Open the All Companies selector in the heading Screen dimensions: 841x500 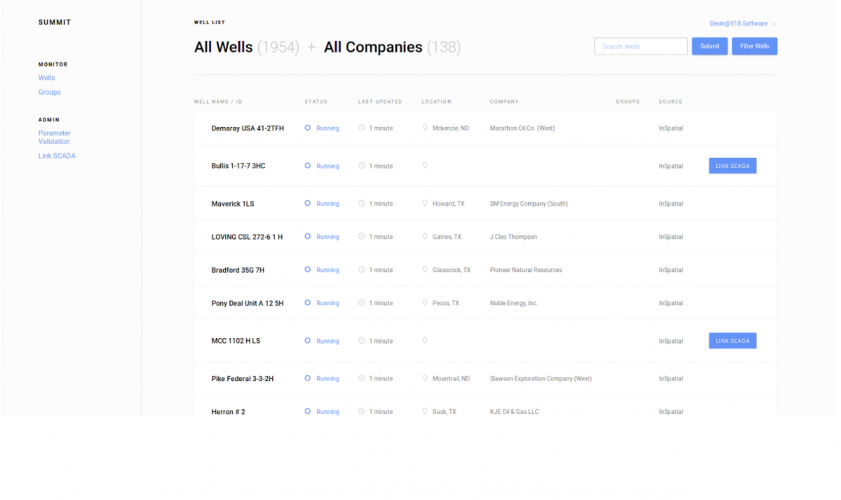pyautogui.click(x=373, y=47)
